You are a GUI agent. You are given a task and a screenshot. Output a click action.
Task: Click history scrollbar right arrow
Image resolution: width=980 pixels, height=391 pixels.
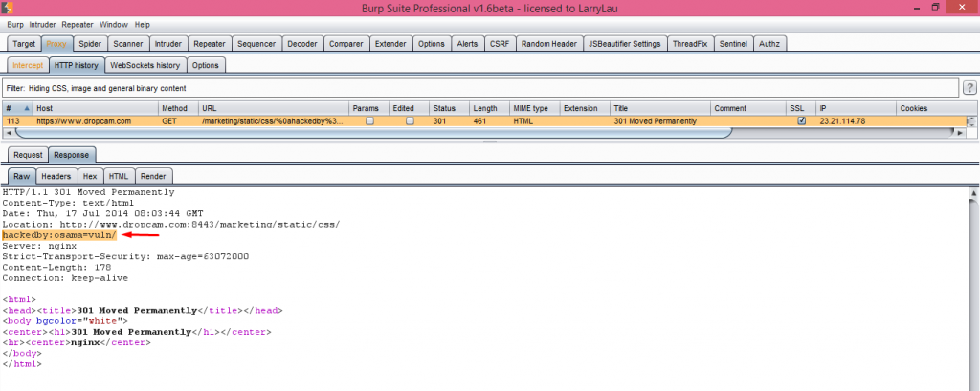pyautogui.click(x=961, y=133)
